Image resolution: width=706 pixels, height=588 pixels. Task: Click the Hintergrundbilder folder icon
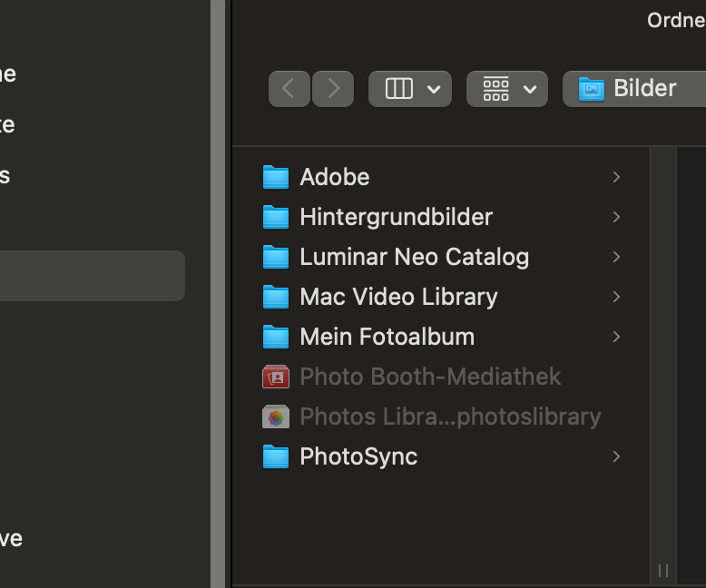coord(276,217)
